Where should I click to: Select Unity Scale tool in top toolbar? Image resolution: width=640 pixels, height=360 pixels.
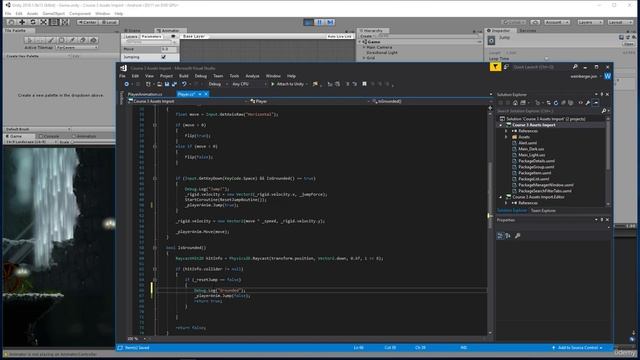[x=44, y=22]
